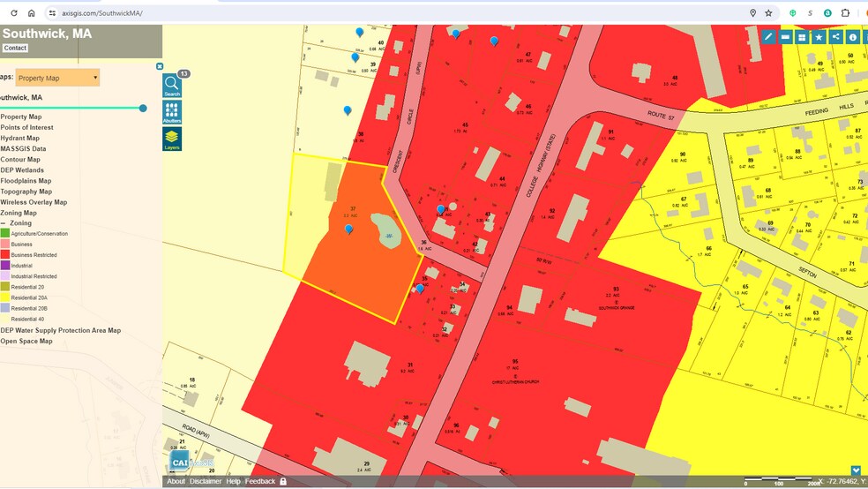Click the layer transparency slider handle
Screen dimensions: 868x489
tap(143, 109)
